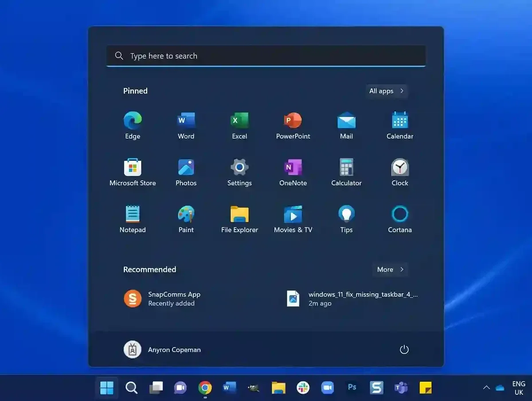
Task: Open windows_11_fix_missing_taskbar file
Action: (352, 299)
